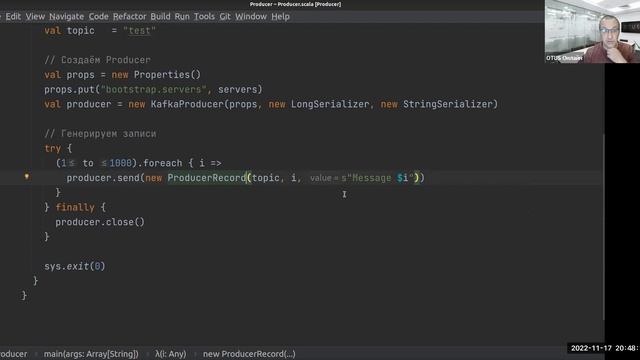Open the Code menu

point(99,16)
